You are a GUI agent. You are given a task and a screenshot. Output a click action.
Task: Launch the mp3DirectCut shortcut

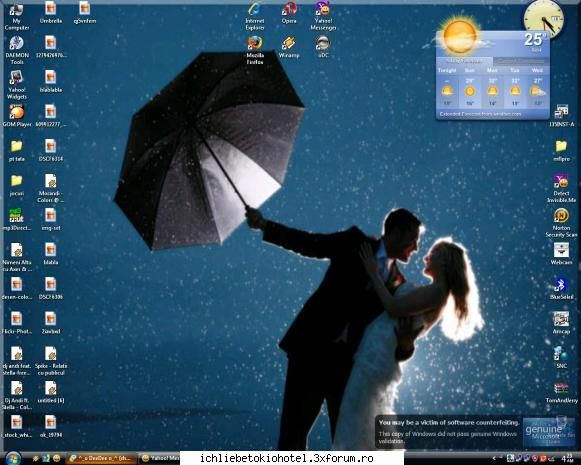click(x=17, y=220)
